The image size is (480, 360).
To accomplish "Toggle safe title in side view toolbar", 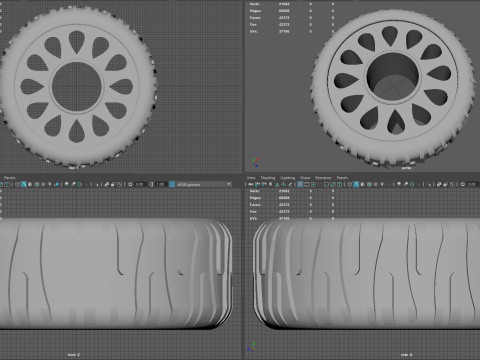I will [x=339, y=184].
